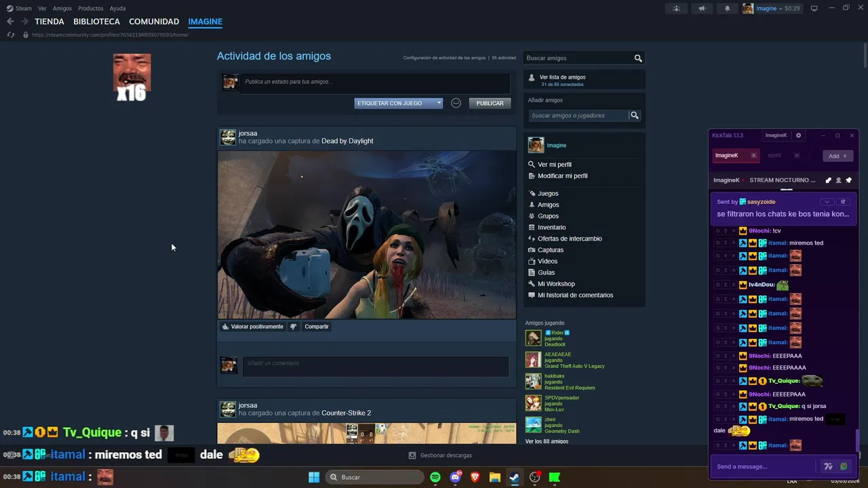868x488 pixels.
Task: Open the Ver menu
Action: [x=42, y=8]
